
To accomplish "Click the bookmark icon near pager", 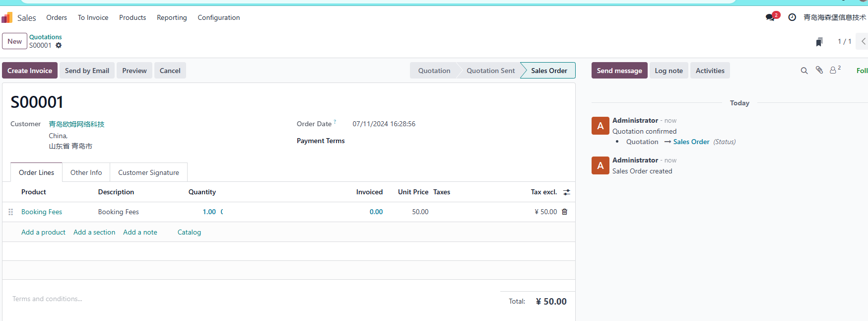I will click(x=819, y=42).
